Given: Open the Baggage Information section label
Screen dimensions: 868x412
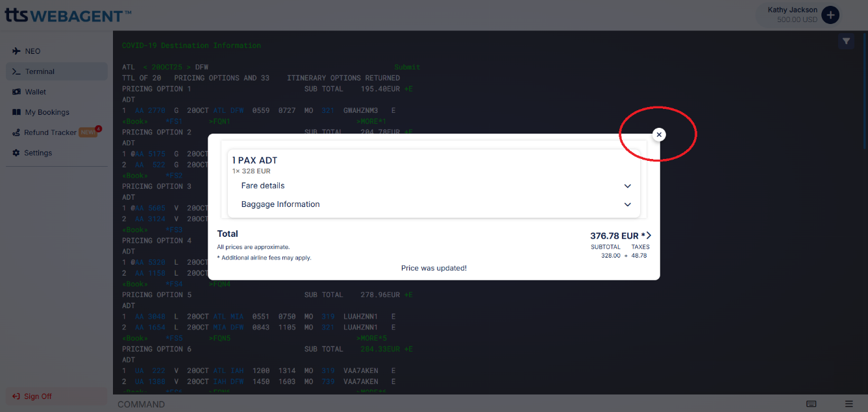Looking at the screenshot, I should [x=280, y=204].
